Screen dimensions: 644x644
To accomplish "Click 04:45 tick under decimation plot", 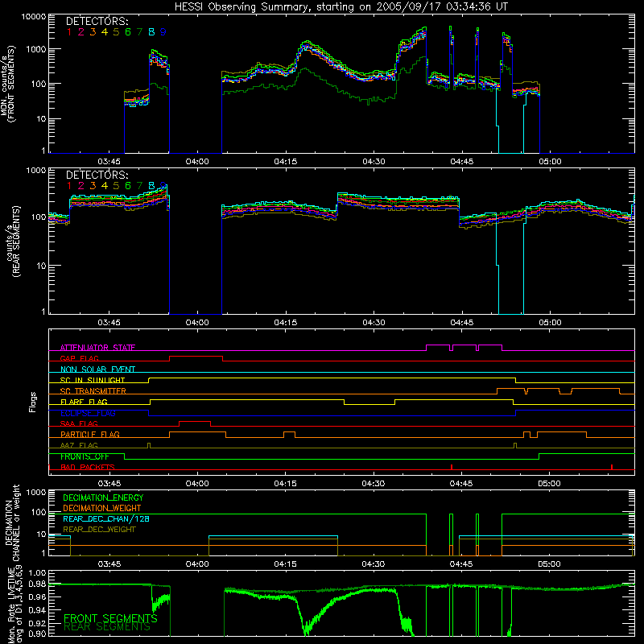I will (461, 564).
